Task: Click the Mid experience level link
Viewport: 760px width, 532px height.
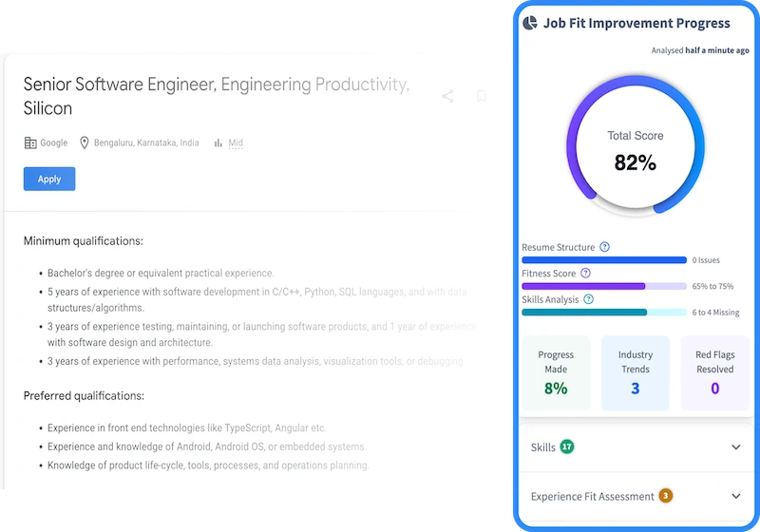Action: click(236, 142)
